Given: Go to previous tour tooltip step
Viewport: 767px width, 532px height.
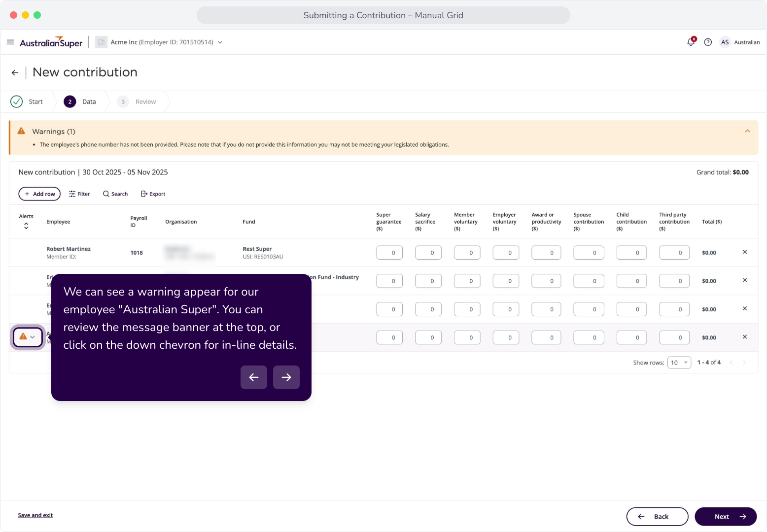Looking at the screenshot, I should click(x=254, y=377).
